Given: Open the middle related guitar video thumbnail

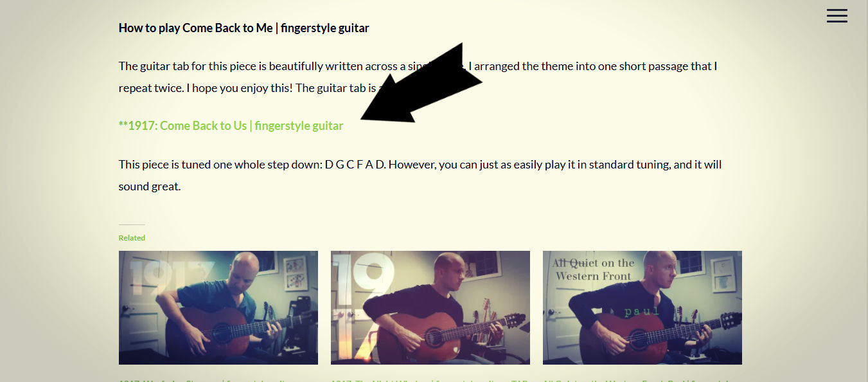Looking at the screenshot, I should (x=430, y=307).
